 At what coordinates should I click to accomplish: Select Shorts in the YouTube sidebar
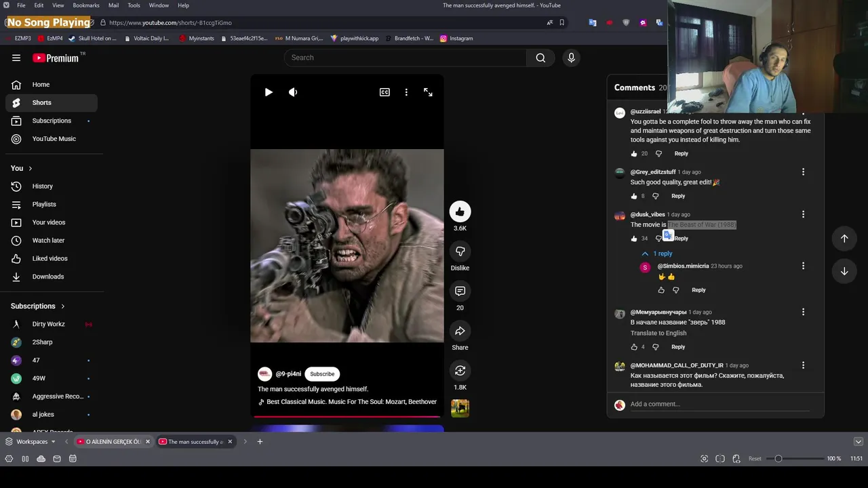point(52,103)
